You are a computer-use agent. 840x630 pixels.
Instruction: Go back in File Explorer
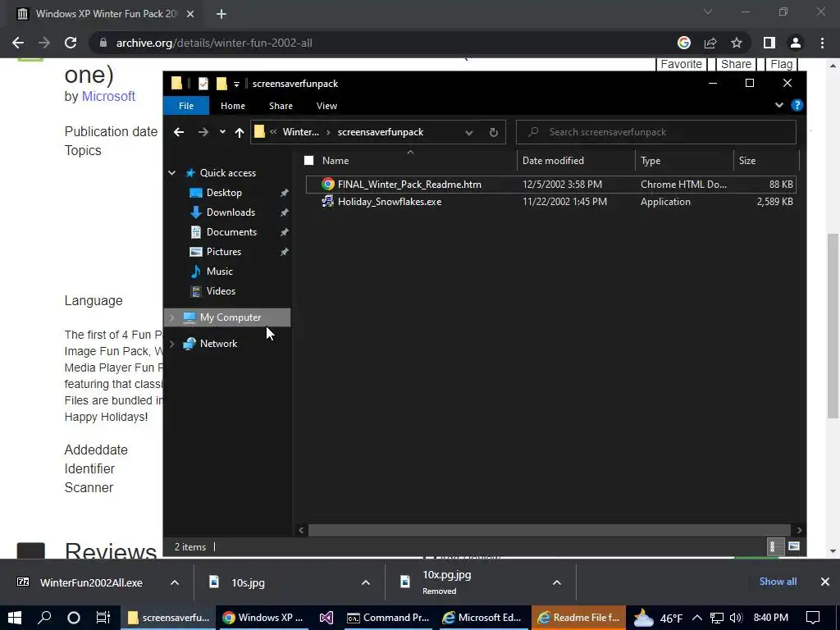coord(179,132)
